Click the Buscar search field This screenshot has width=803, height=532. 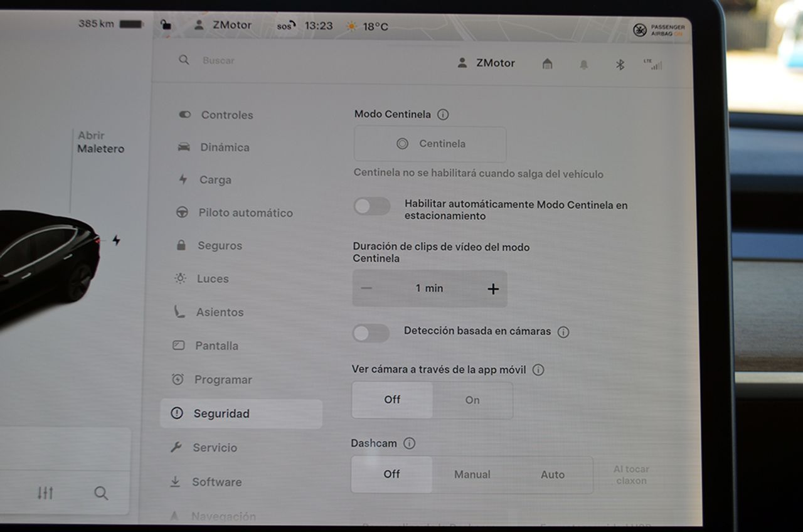pos(218,60)
